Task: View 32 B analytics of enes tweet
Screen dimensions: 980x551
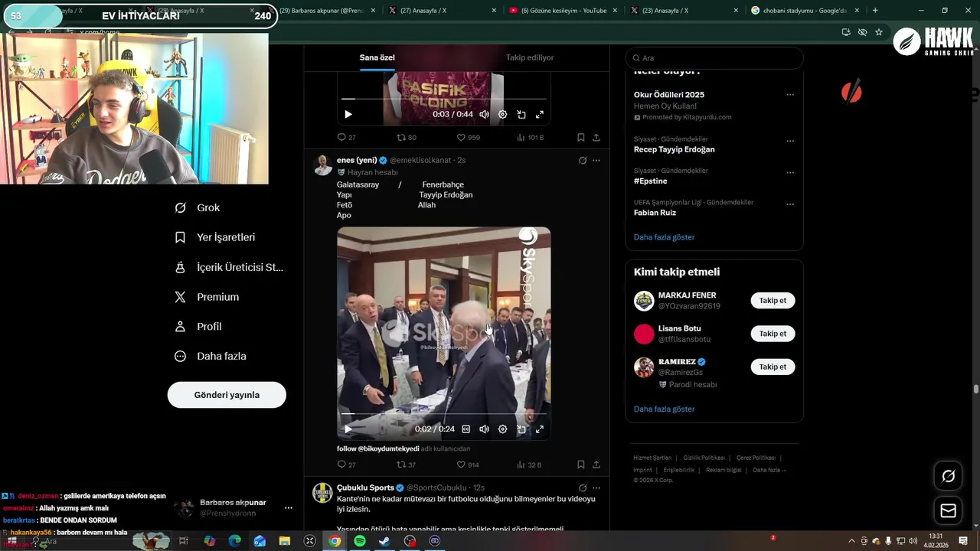Action: (x=529, y=465)
